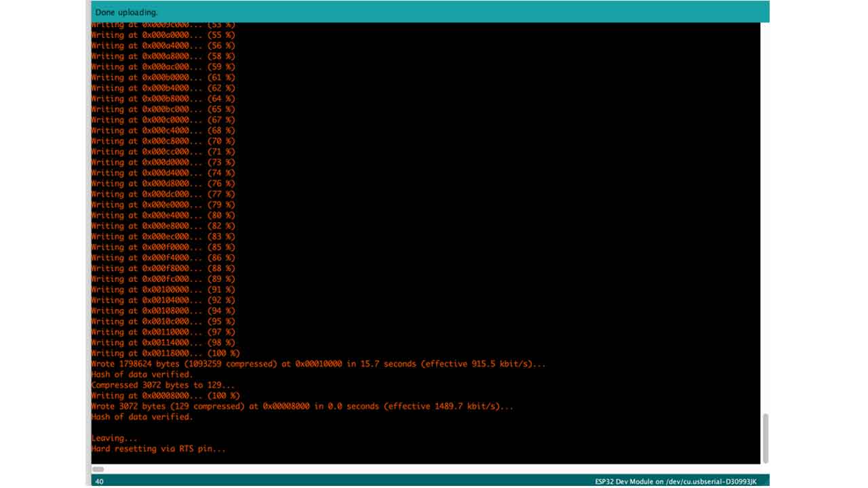Image resolution: width=868 pixels, height=488 pixels.
Task: Click the 'Writing at 0x000a8000... (58 %)' line
Action: (163, 56)
